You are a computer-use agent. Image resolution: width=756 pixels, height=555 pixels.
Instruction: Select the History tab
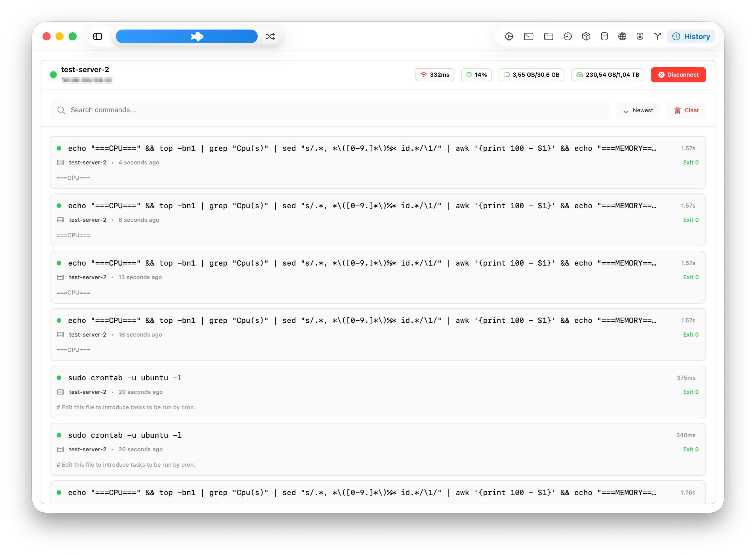[x=690, y=36]
